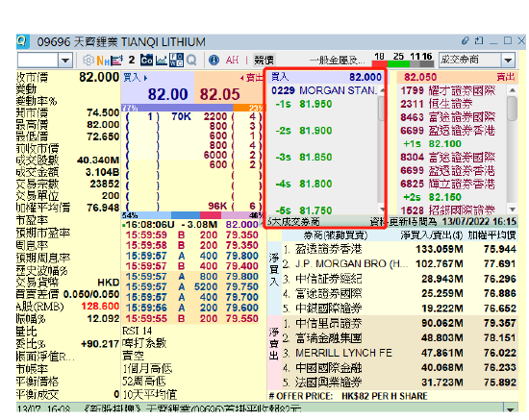Click the 5大成交券商 label

[x=293, y=222]
